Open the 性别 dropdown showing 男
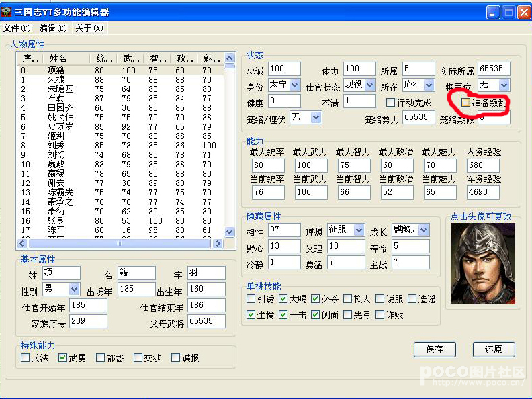This screenshot has height=399, width=532. pyautogui.click(x=74, y=289)
